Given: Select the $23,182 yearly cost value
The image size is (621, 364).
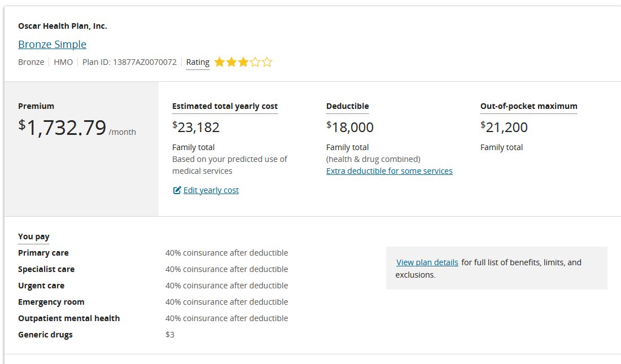Looking at the screenshot, I should (196, 127).
